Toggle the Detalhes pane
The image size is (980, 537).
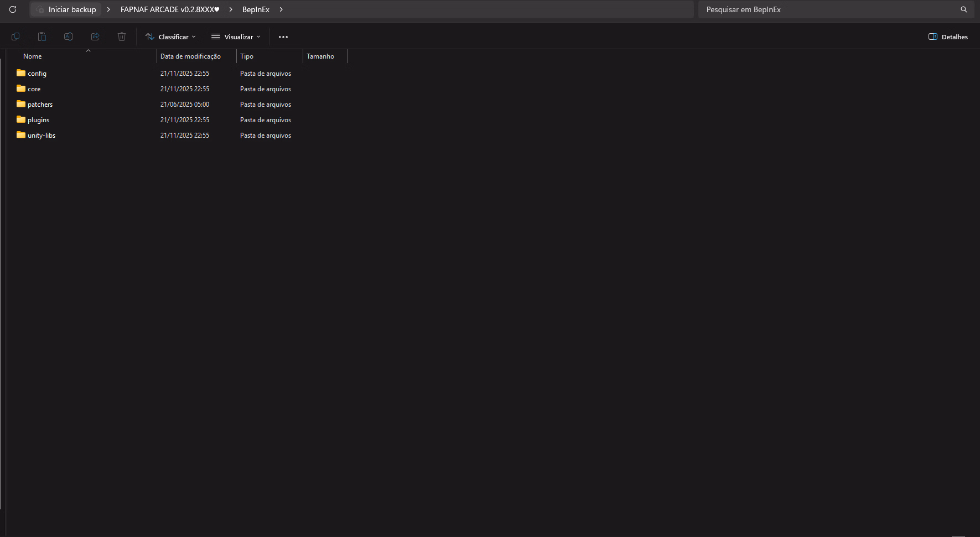[948, 37]
